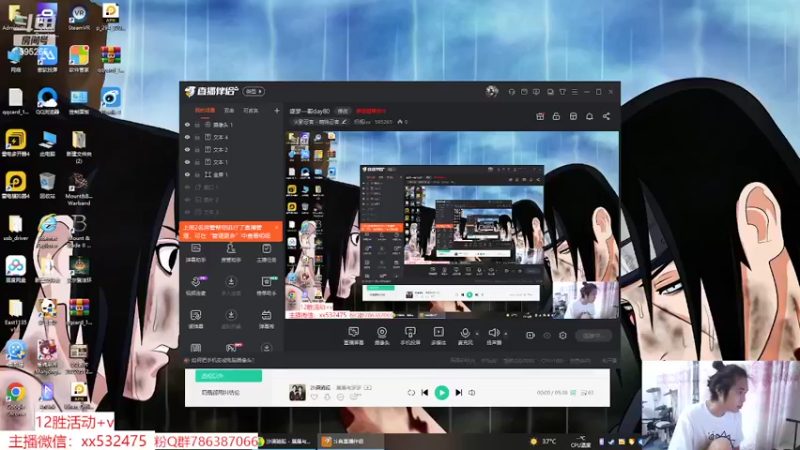Image resolution: width=800 pixels, height=450 pixels.
Task: Like the current song with heart icon
Action: point(314,397)
